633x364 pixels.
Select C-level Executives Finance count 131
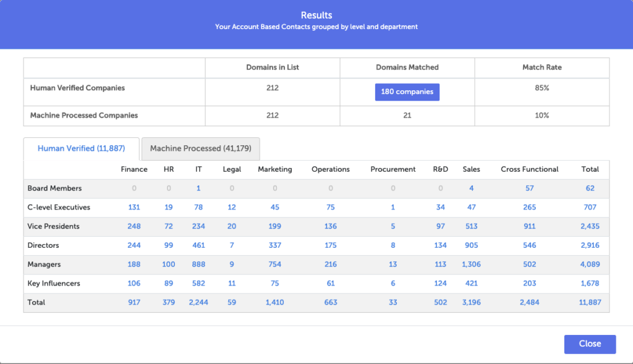click(x=134, y=207)
